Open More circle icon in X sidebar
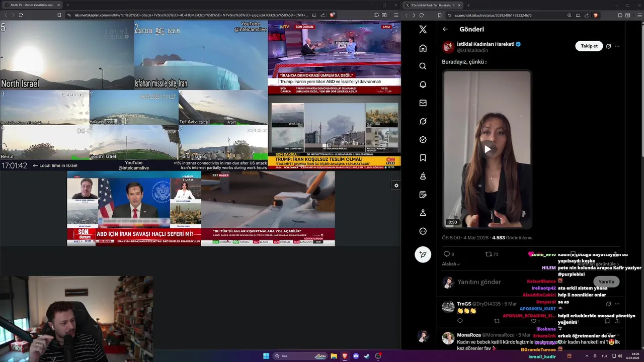The width and height of the screenshot is (644, 362). click(423, 231)
